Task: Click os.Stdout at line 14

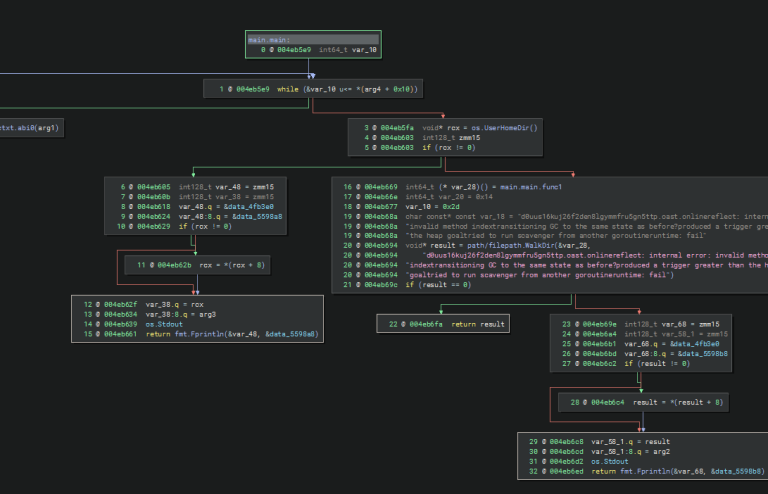Action: [x=164, y=324]
